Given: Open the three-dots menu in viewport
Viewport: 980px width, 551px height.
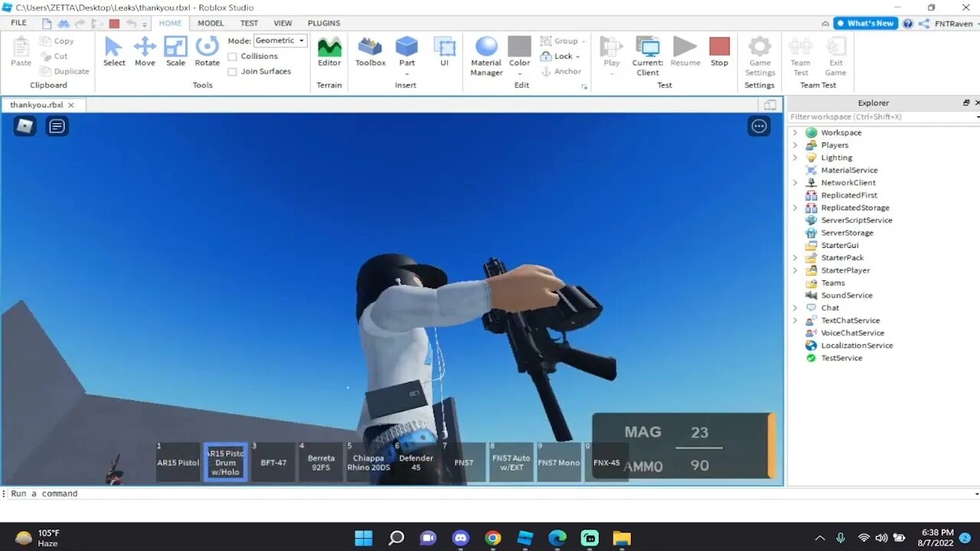Looking at the screenshot, I should point(759,126).
